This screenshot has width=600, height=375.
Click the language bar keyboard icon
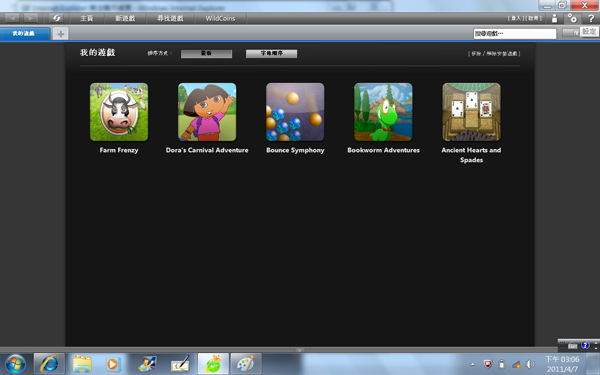click(572, 346)
